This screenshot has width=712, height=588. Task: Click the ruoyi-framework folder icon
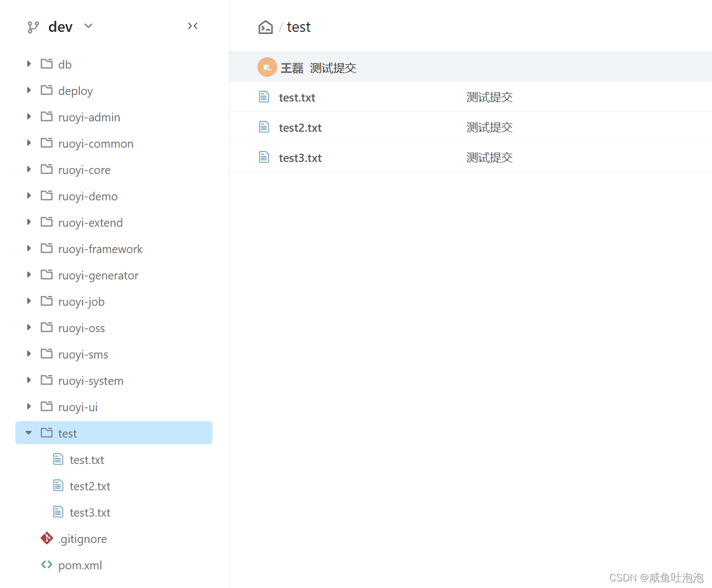47,248
